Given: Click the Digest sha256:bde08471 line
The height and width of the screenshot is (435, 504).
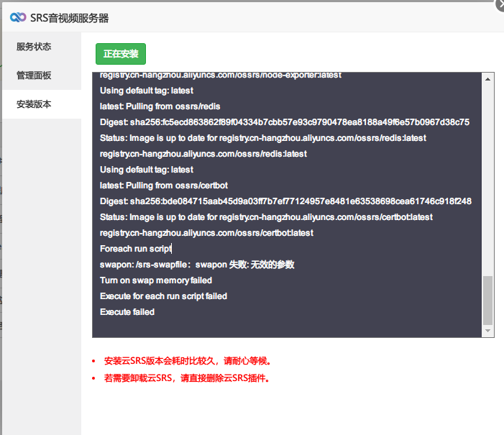Looking at the screenshot, I should pos(285,201).
